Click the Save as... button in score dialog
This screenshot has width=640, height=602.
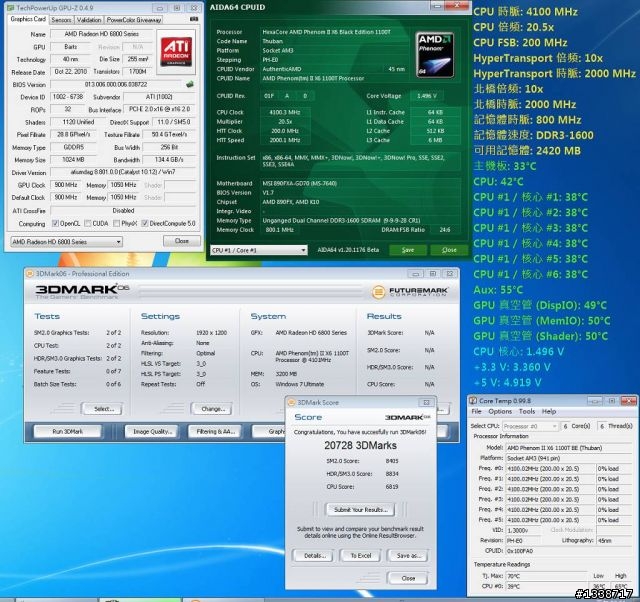tap(408, 555)
